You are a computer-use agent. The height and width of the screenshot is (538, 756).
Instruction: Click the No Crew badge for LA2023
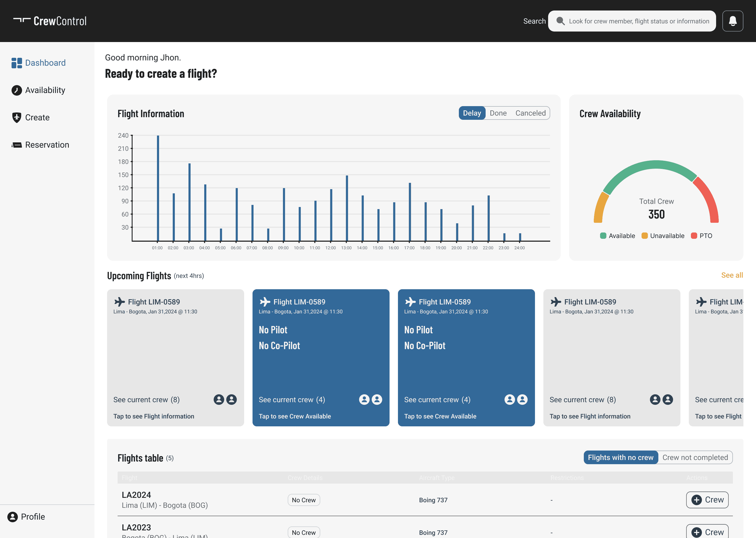tap(303, 532)
